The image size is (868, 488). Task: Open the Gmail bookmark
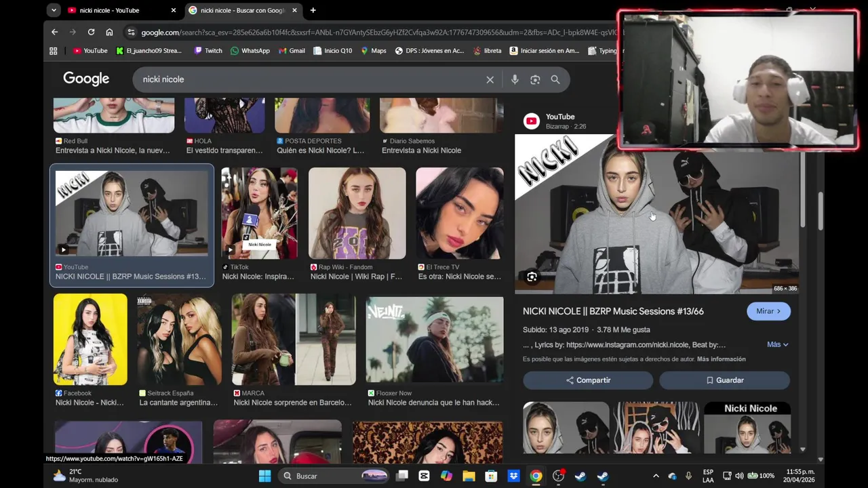click(x=292, y=51)
